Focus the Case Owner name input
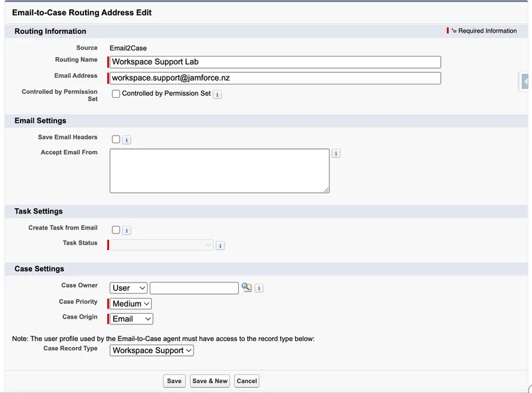Viewport: 532px width, 393px height. coord(194,288)
